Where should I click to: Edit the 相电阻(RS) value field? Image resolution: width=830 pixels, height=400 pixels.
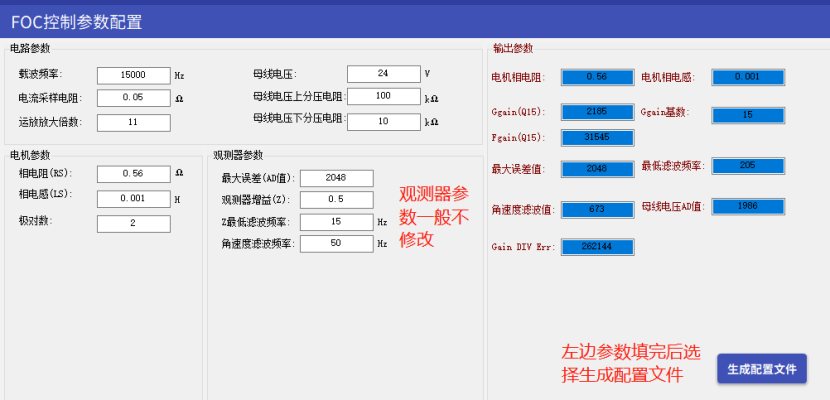[133, 174]
